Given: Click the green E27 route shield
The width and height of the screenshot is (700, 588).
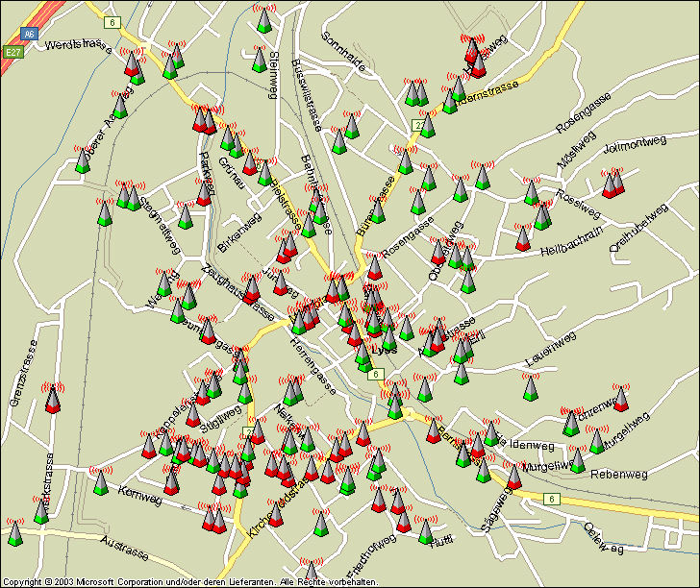Looking at the screenshot, I should tap(12, 52).
